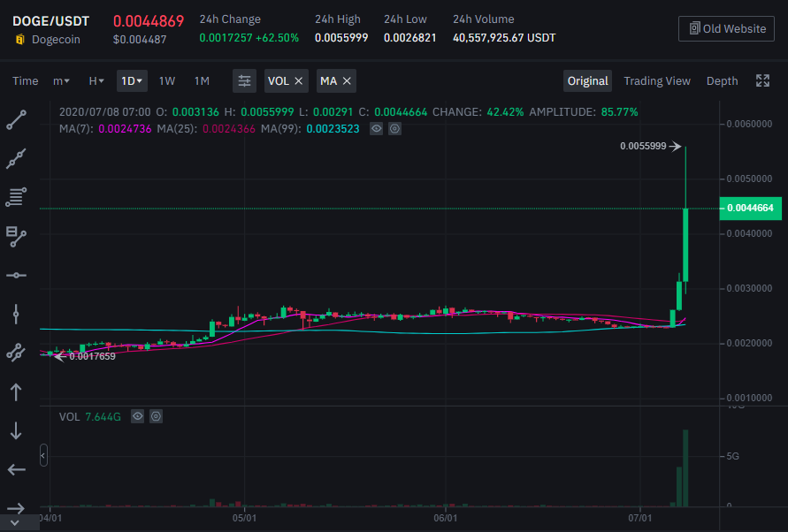Viewport: 788px width, 532px height.
Task: Expand more drawing tools chevron
Action: click(x=15, y=523)
